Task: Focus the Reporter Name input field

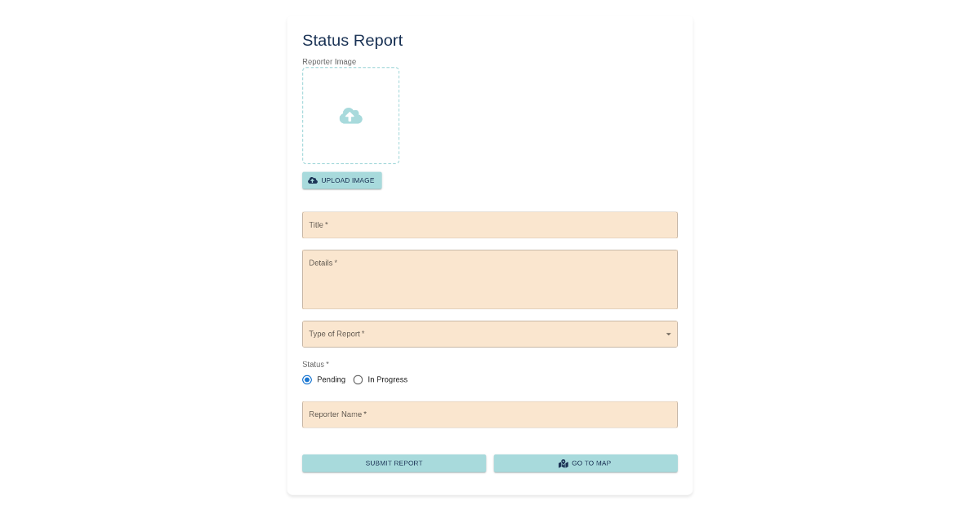Action: [489, 414]
